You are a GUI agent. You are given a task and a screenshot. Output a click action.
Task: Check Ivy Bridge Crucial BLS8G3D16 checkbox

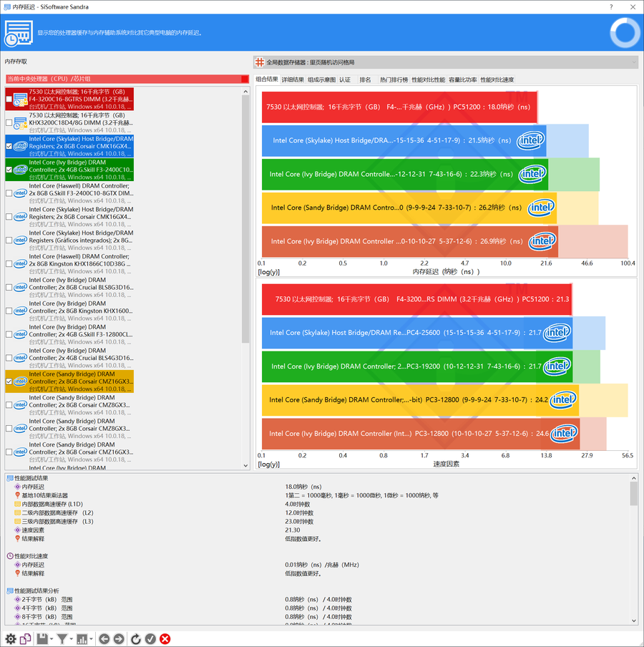9,287
